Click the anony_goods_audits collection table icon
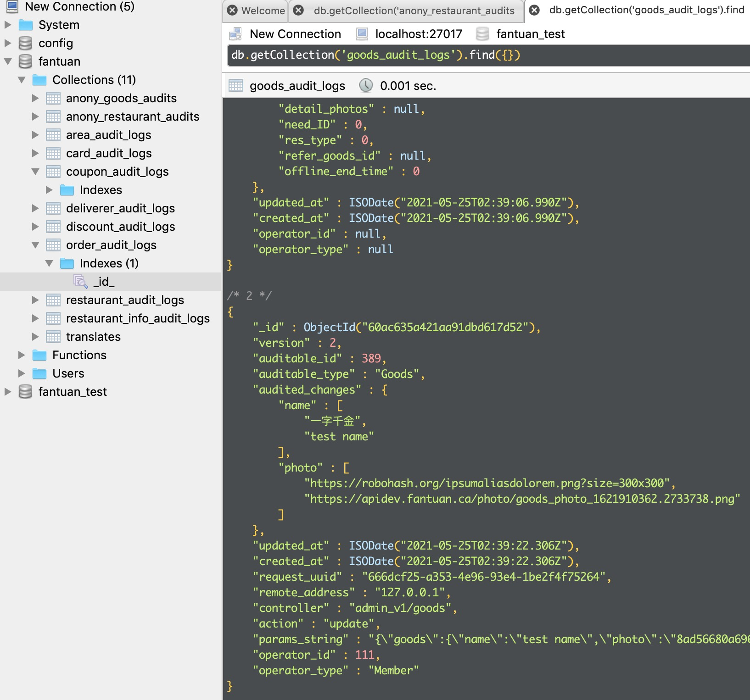This screenshot has height=700, width=750. (53, 98)
